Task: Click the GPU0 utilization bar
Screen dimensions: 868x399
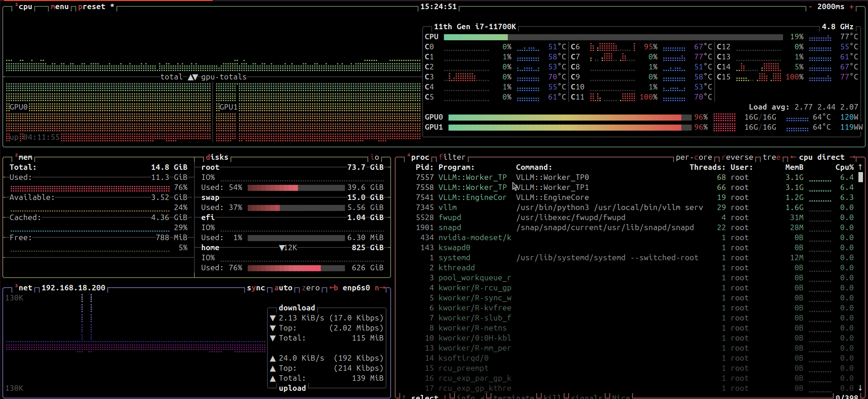Action: pyautogui.click(x=570, y=117)
